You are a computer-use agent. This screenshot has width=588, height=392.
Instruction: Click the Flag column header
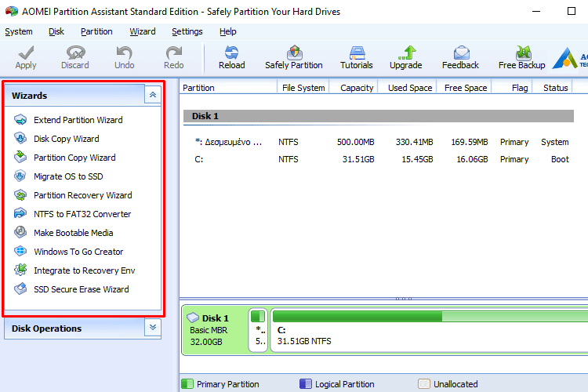click(512, 88)
